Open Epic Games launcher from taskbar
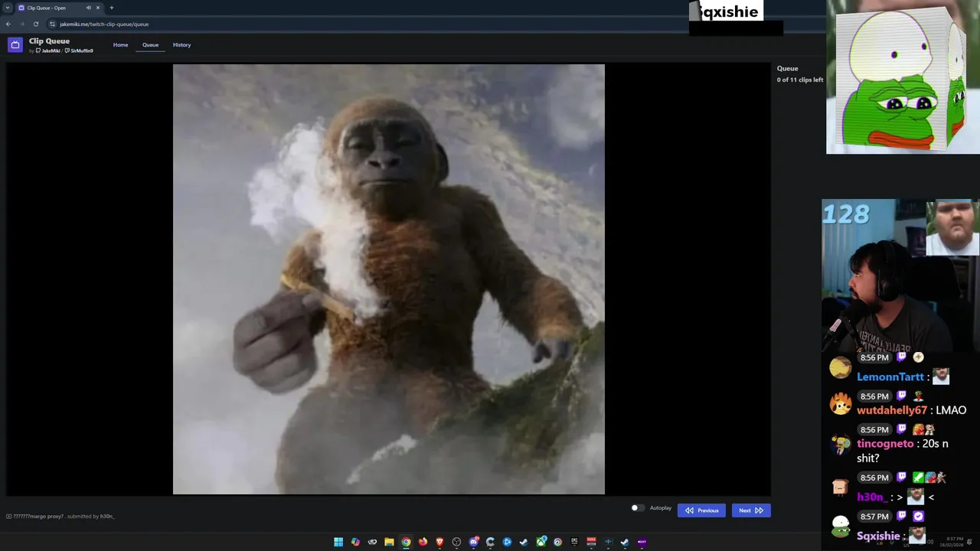Viewport: 980px width, 551px height. [574, 542]
